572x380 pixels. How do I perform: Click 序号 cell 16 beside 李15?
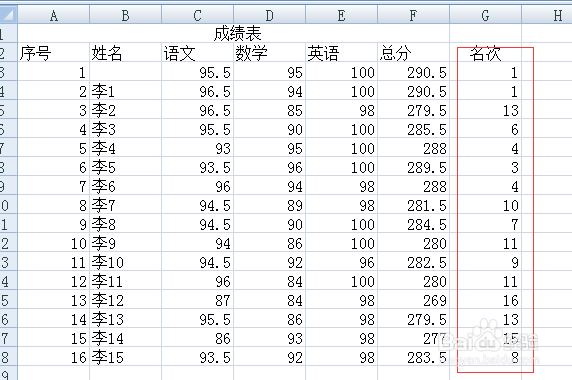(54, 357)
